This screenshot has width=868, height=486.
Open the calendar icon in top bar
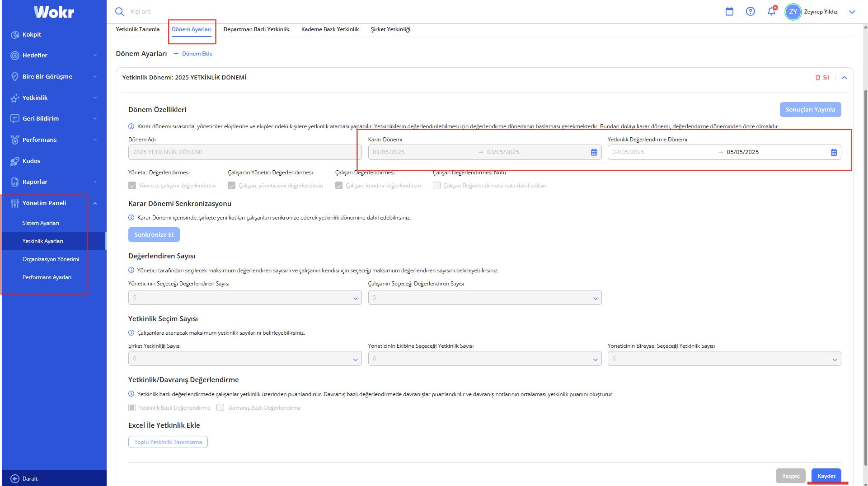[x=729, y=12]
